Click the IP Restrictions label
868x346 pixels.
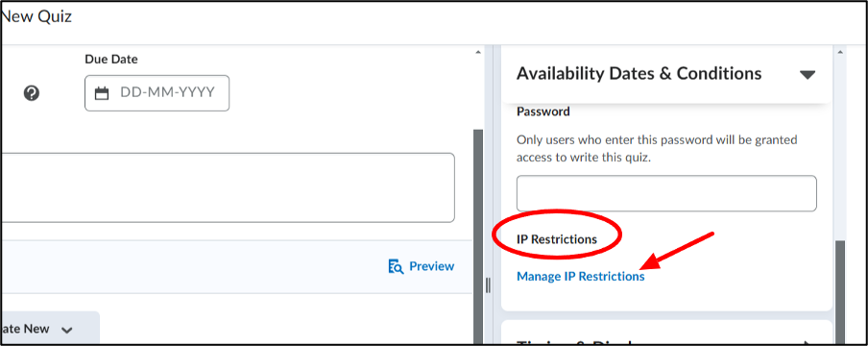(557, 239)
